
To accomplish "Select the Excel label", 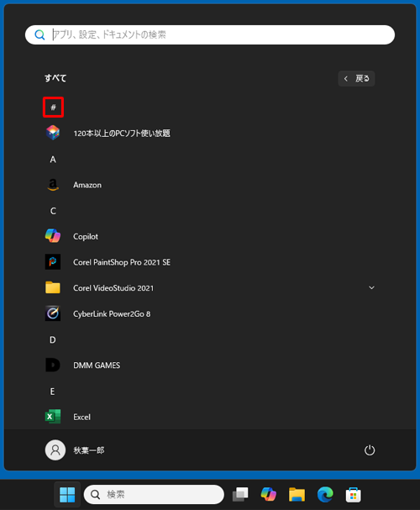I will point(82,417).
